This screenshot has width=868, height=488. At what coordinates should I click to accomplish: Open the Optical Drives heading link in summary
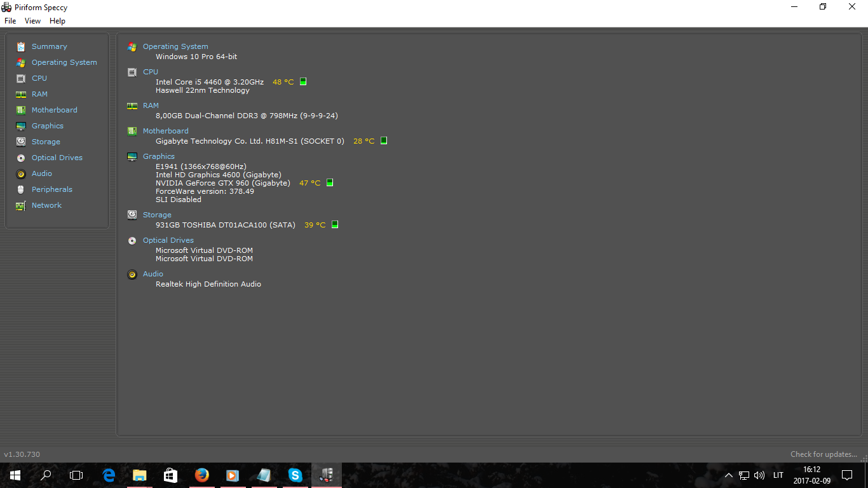click(168, 240)
